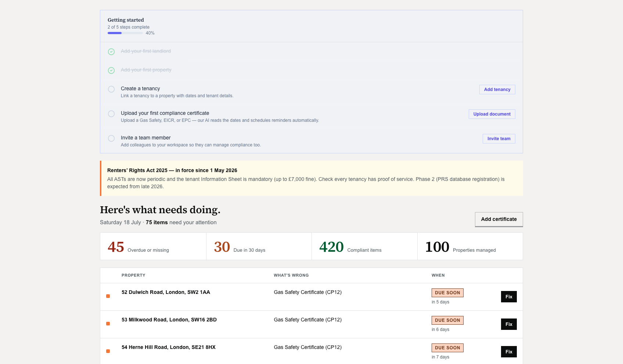This screenshot has width=623, height=364.
Task: Open property 54 Herne Hill Road, London, SE21 8HX
Action: click(169, 347)
